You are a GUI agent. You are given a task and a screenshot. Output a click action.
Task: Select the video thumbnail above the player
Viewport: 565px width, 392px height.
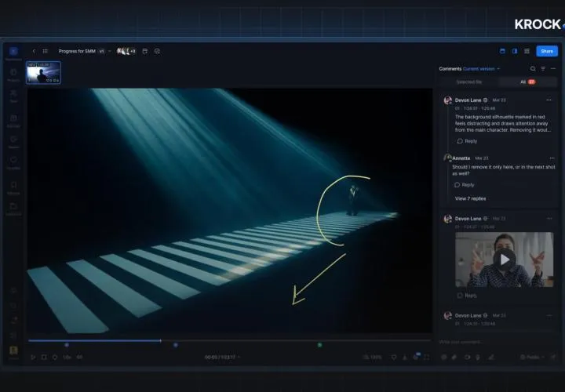tap(44, 72)
